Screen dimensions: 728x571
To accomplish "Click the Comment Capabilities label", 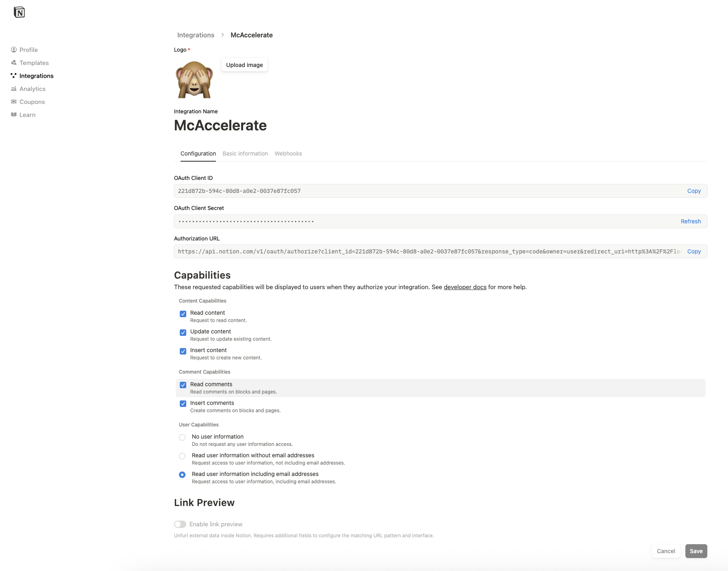I will click(x=205, y=372).
